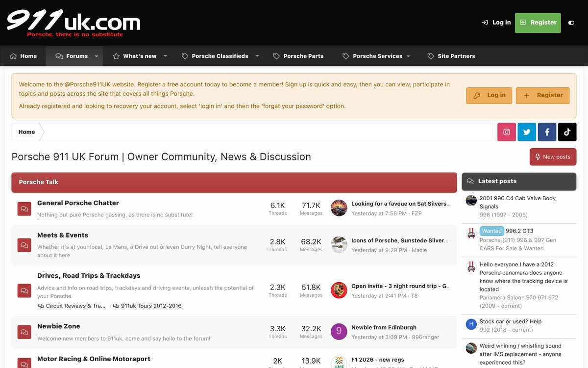
Task: Open Panamera Saloon 970 971 972 forum link
Action: coord(519,302)
